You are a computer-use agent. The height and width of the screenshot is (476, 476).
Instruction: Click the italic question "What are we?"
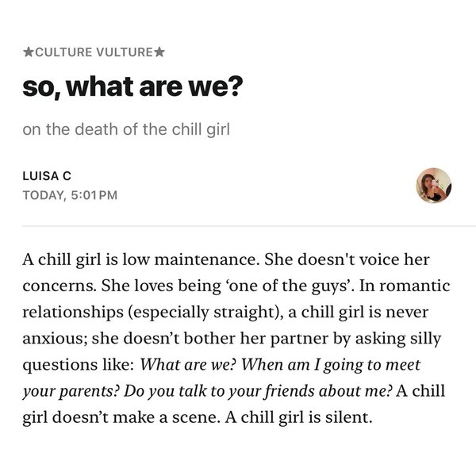coord(188,367)
